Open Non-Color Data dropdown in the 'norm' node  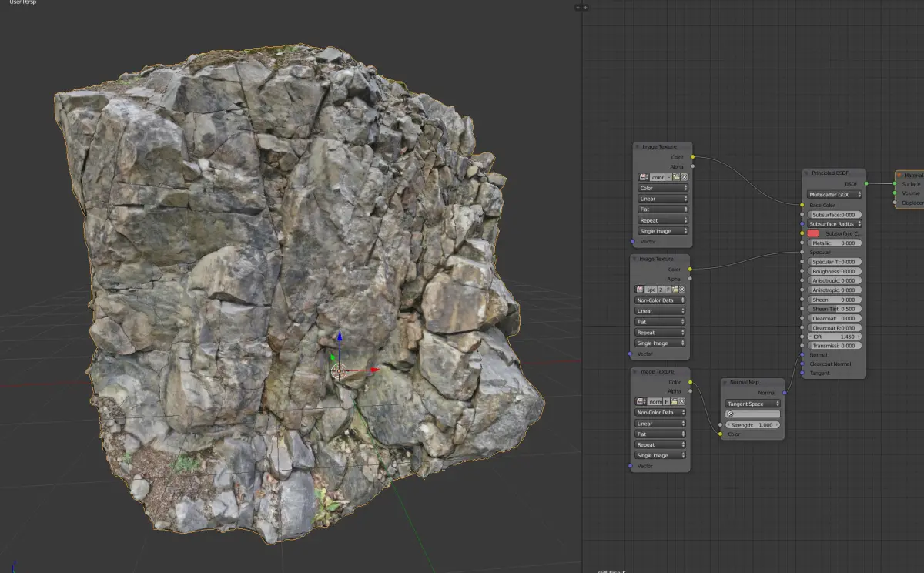pyautogui.click(x=660, y=413)
